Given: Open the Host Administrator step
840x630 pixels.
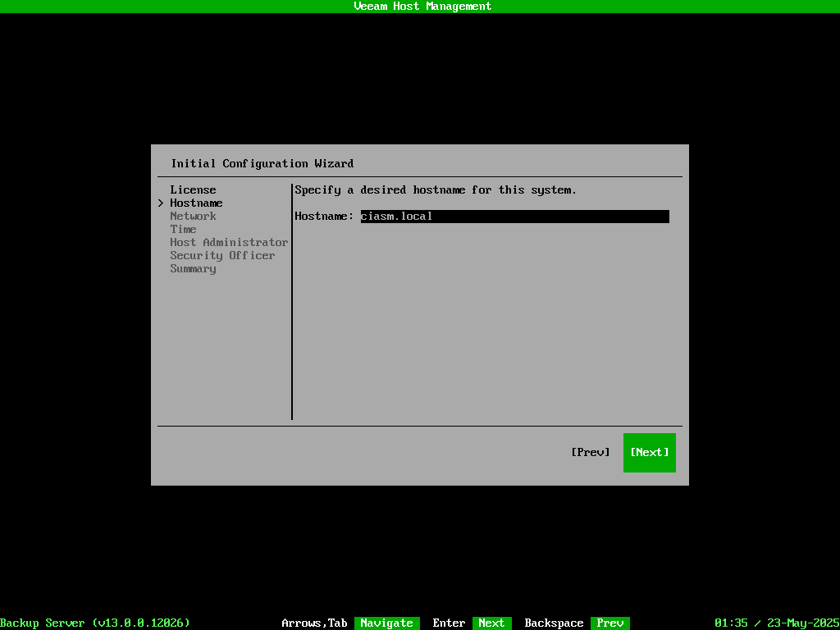Looking at the screenshot, I should (229, 242).
